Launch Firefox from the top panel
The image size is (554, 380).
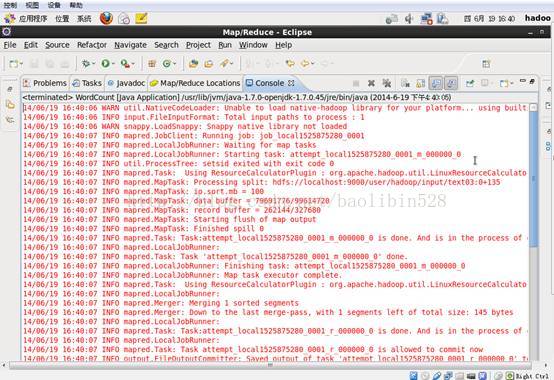pos(106,18)
